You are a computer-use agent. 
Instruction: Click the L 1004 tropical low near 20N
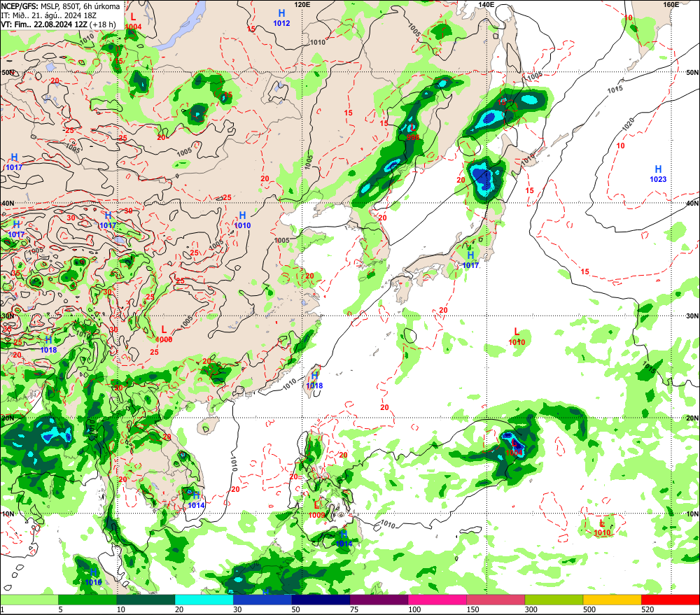[514, 448]
